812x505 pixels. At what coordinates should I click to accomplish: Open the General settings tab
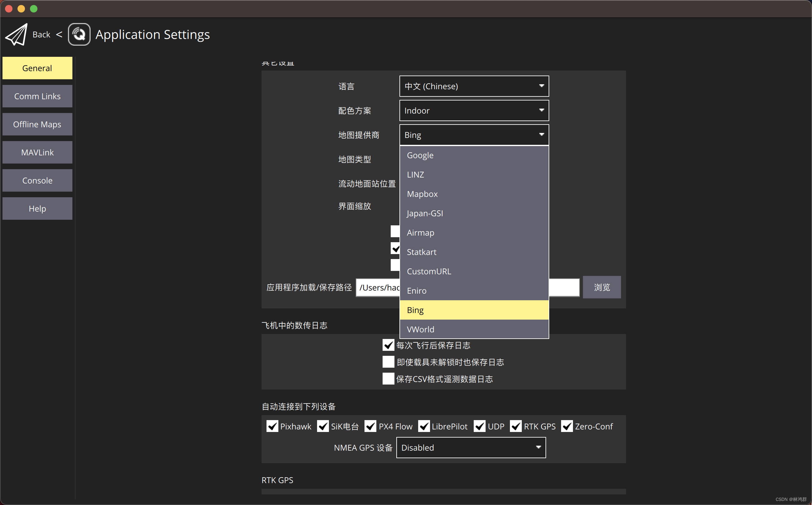tap(37, 68)
